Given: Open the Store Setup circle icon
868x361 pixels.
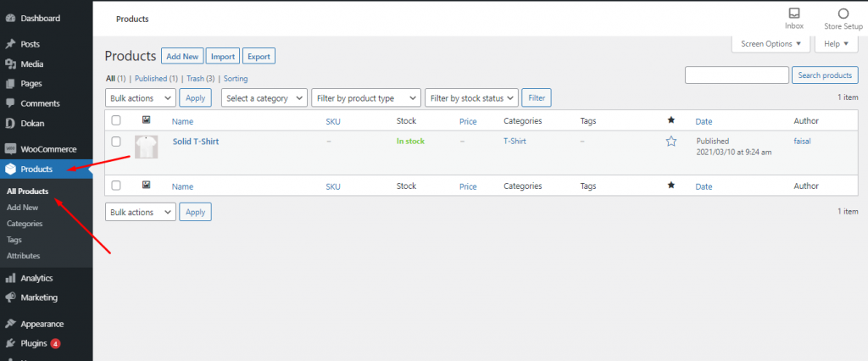Looking at the screenshot, I should 843,14.
